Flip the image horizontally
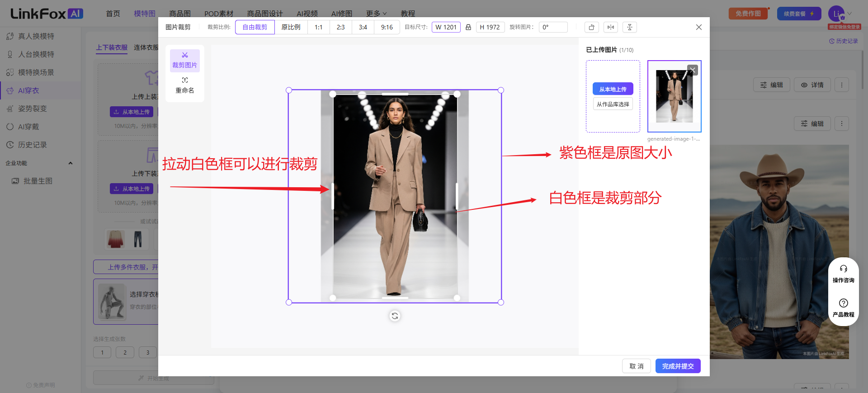 [x=611, y=27]
